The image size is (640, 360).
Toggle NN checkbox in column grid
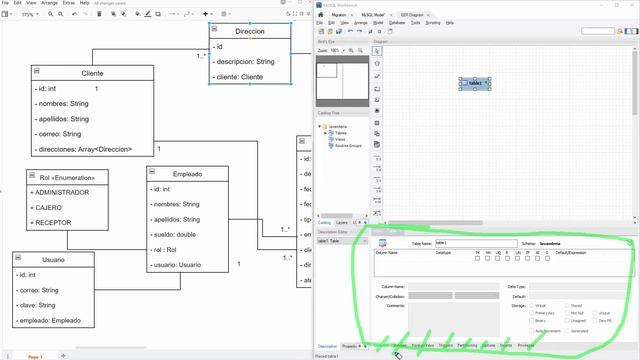[487, 258]
